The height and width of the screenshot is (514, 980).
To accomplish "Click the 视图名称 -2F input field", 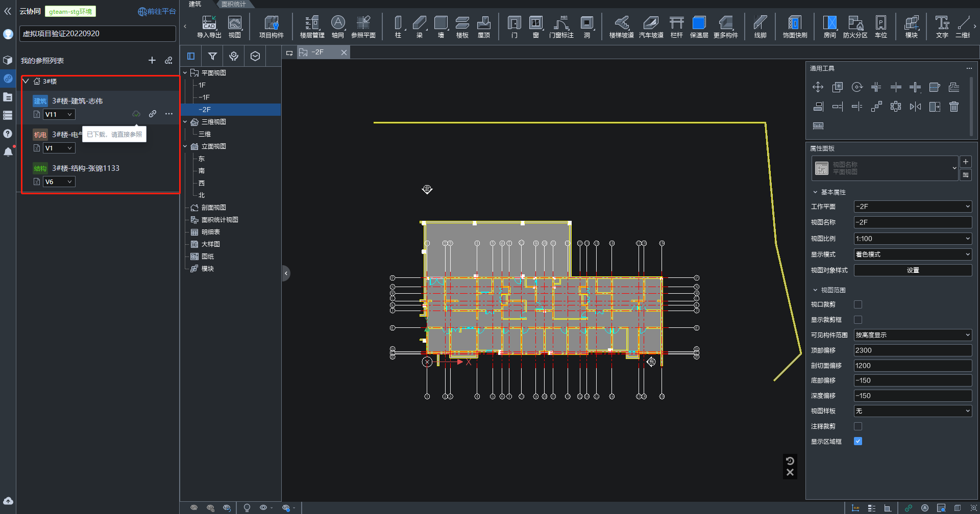I will [x=913, y=222].
